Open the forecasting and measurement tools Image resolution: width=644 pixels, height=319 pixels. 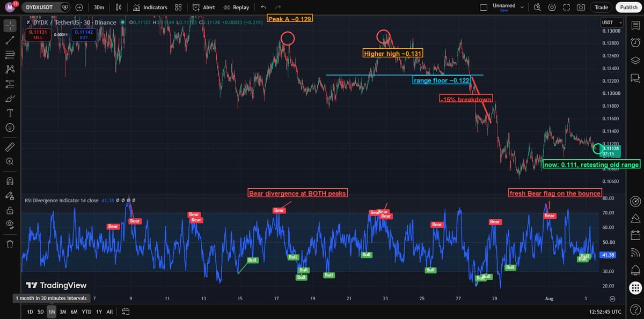coord(10,84)
